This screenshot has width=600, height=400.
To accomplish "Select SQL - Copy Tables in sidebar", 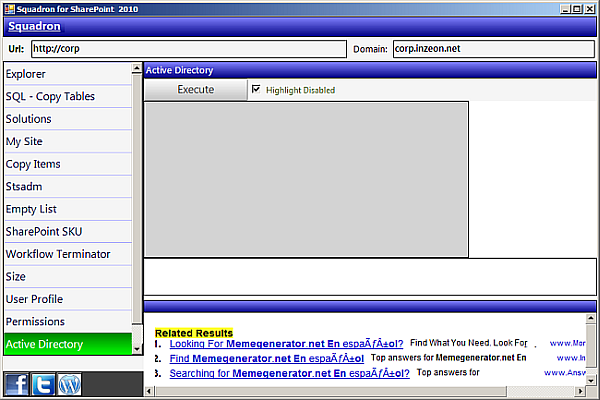I will [68, 96].
